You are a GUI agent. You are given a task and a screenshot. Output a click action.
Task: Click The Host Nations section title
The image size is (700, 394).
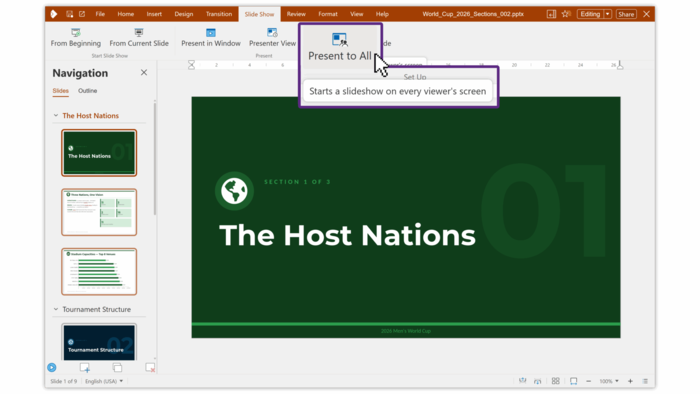[91, 116]
